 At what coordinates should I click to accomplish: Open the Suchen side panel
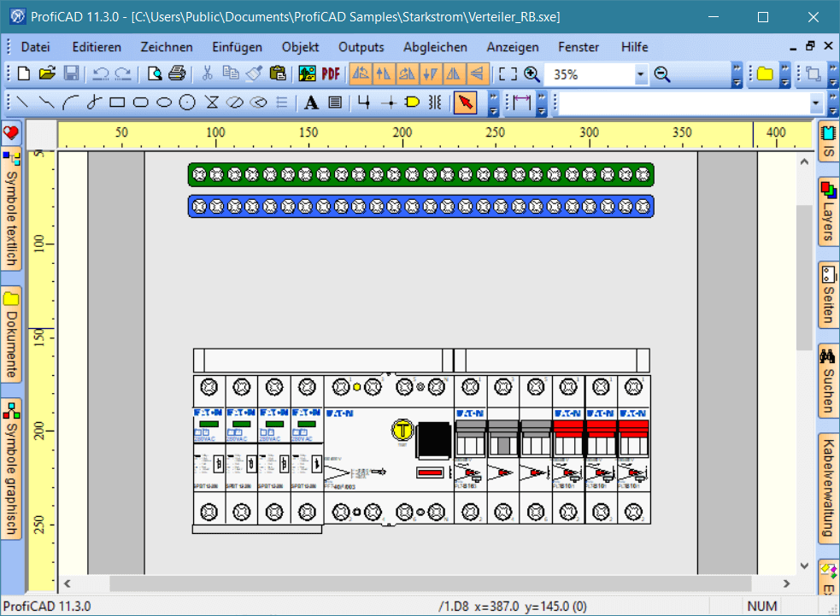[828, 381]
